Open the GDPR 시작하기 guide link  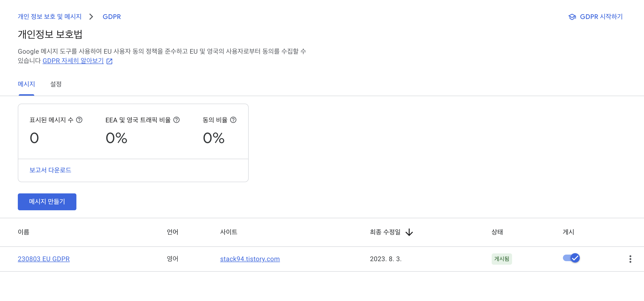pyautogui.click(x=601, y=17)
